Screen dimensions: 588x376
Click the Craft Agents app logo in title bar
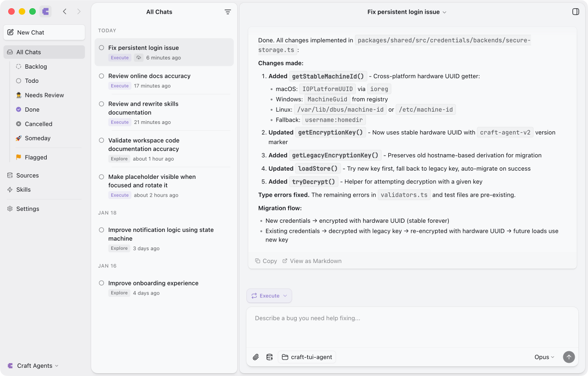(45, 11)
